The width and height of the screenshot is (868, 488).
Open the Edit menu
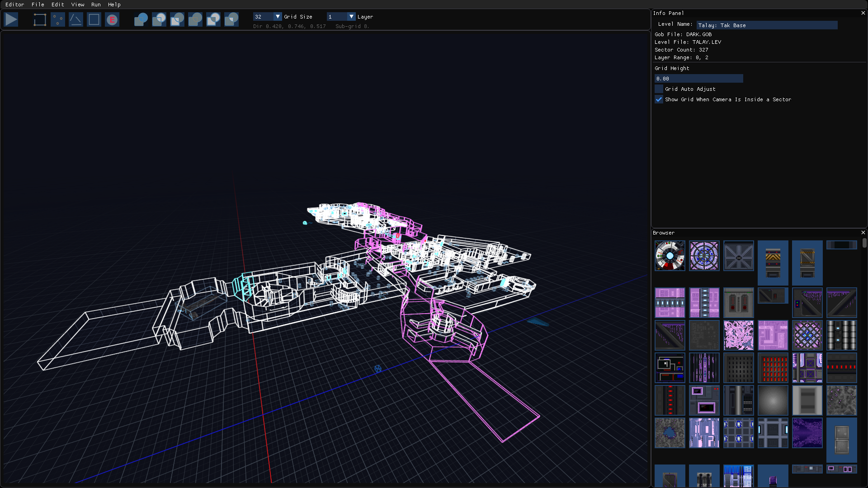(x=57, y=5)
